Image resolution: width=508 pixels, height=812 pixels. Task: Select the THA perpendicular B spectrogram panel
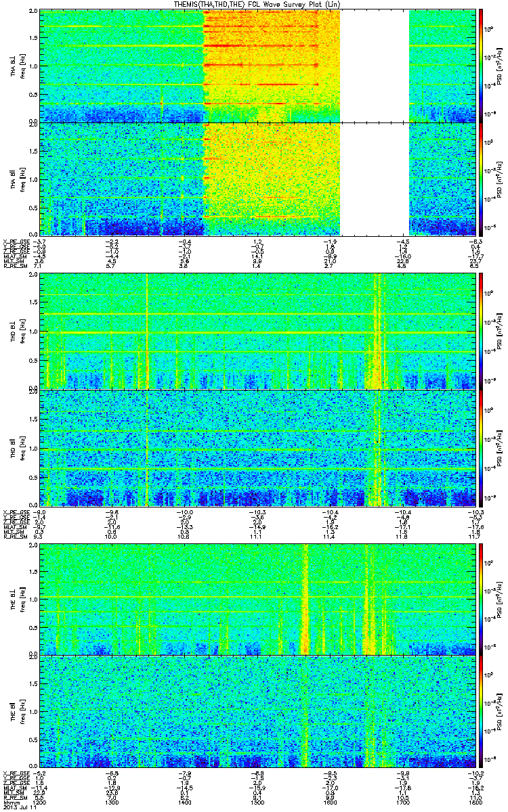(x=257, y=66)
